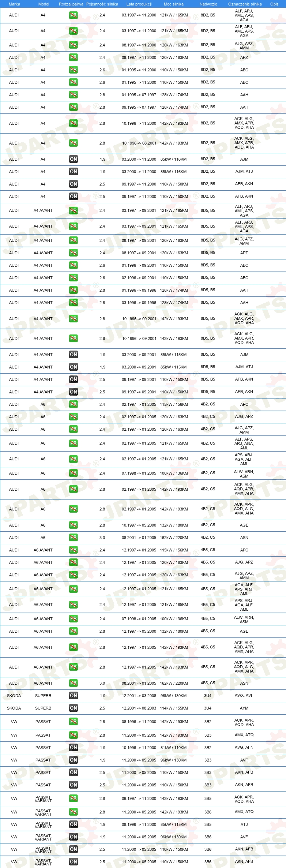
Task: Select 96kW / 130KM in the Skoda Superb row
Action: click(174, 696)
